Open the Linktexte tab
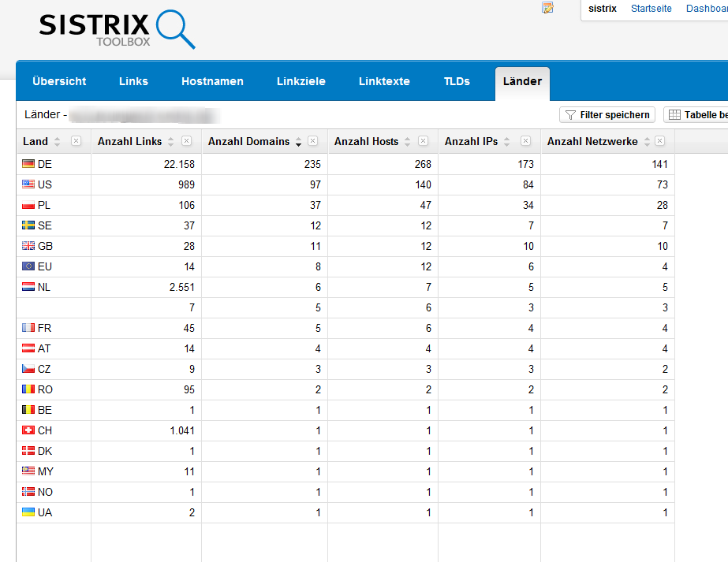 [384, 81]
